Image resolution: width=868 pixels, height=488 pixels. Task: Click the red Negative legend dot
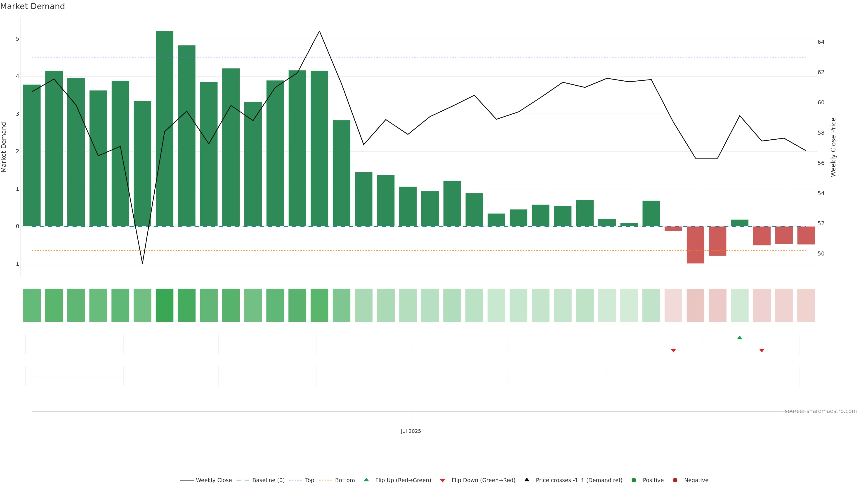tap(675, 480)
